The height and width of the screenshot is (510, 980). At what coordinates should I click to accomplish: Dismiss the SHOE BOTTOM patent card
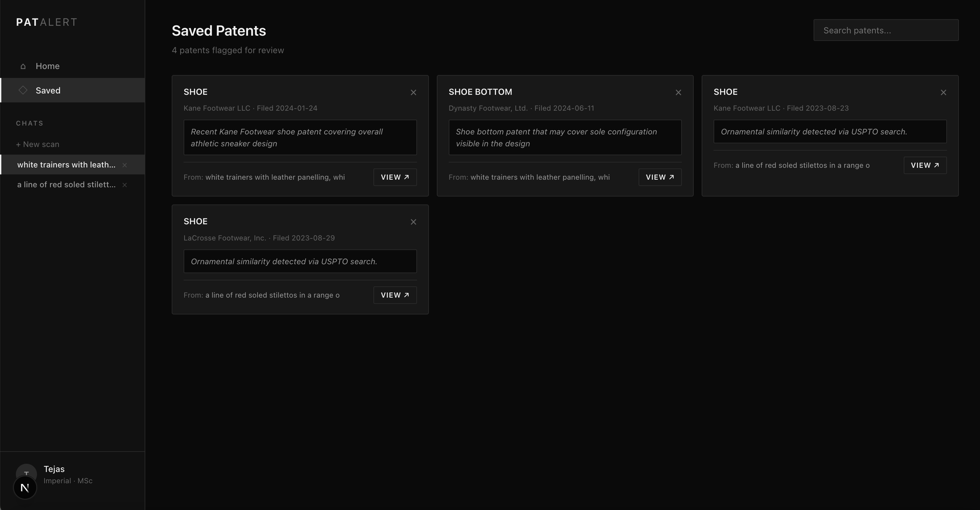[x=678, y=92]
